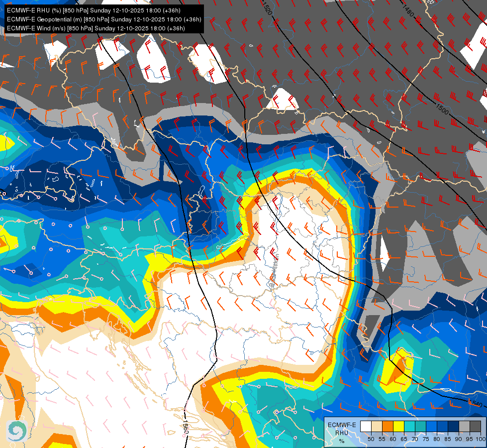This screenshot has height=448, width=487.
Task: Click the cyan legend color swatch
Action: point(410,426)
